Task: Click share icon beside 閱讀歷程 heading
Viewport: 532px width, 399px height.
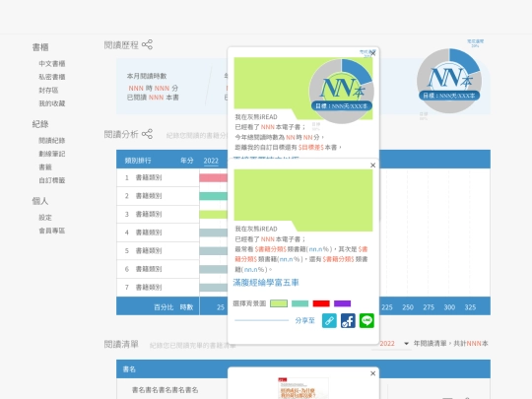Action: (x=147, y=44)
